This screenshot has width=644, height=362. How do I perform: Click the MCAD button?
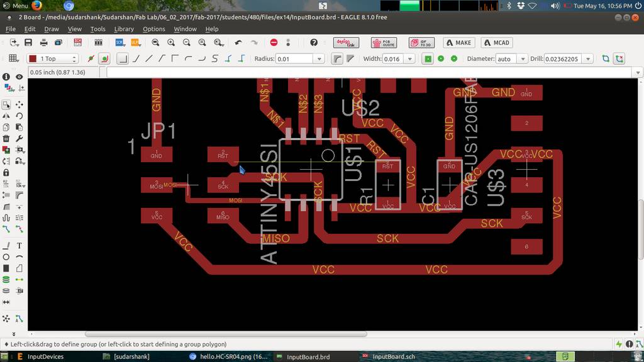[497, 43]
